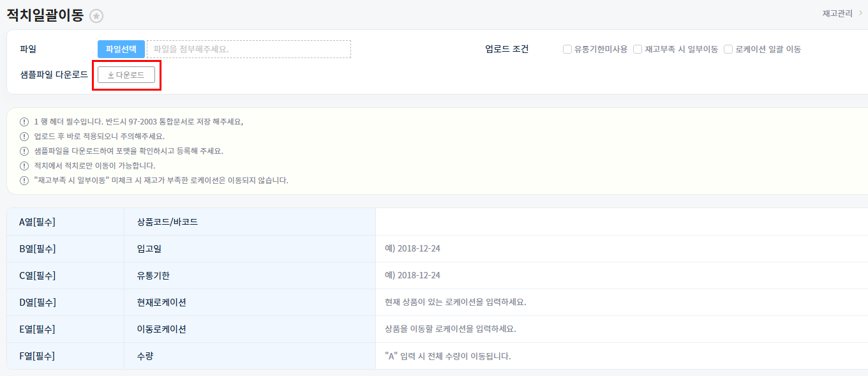The image size is (868, 376).
Task: Click info icon beside 업로드 후 바로 적용 notice
Action: click(x=24, y=136)
